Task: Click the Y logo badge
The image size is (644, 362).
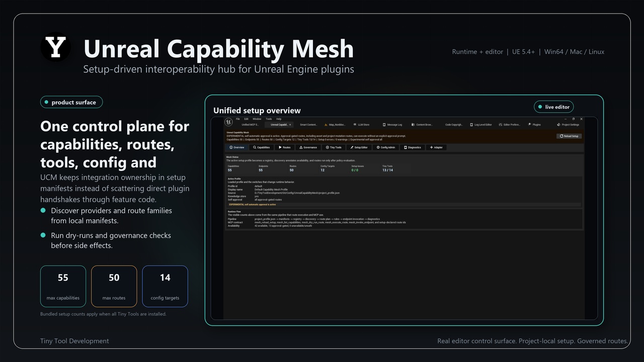Action: (x=55, y=47)
